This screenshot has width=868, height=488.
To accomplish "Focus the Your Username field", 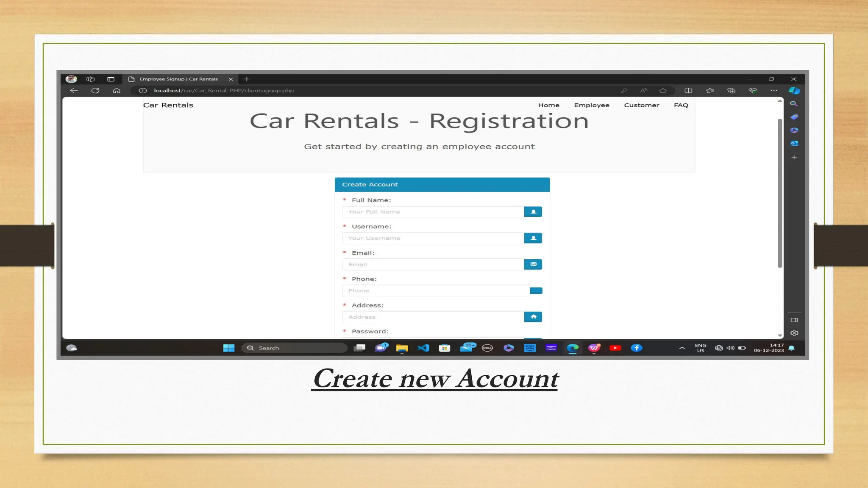I will pos(433,238).
